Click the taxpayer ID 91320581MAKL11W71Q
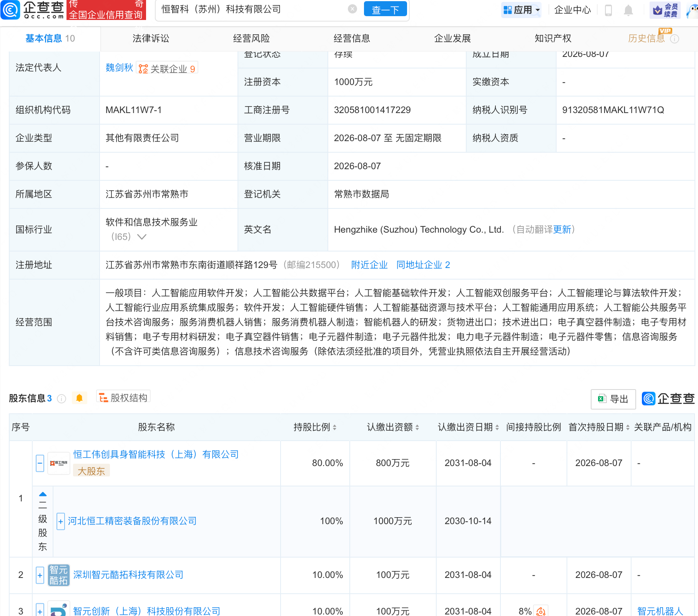The image size is (698, 616). pos(613,110)
